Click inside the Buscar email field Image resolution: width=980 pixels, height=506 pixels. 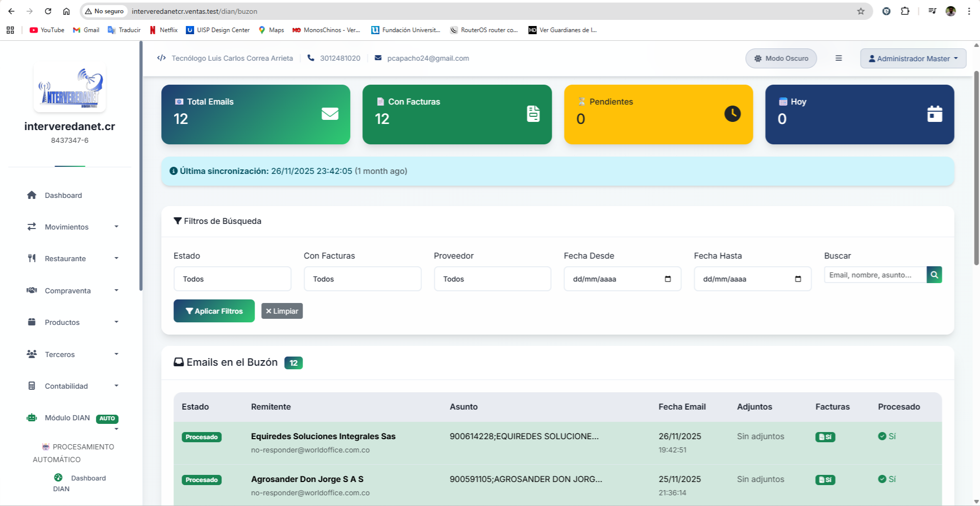click(x=874, y=275)
